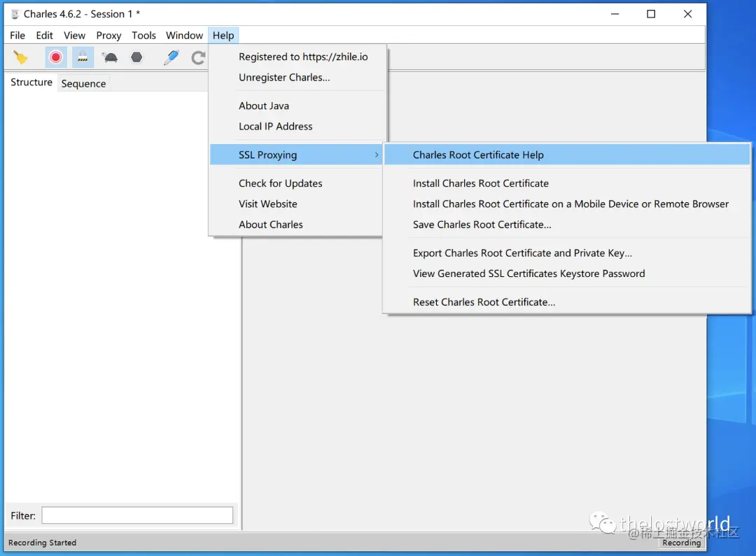
Task: Open the Edit menu
Action: (44, 35)
